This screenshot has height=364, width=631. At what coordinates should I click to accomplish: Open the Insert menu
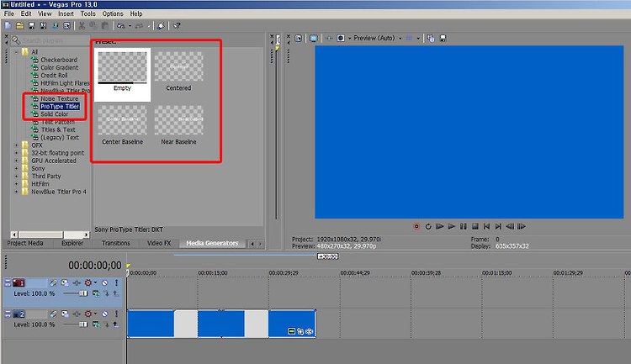point(66,13)
